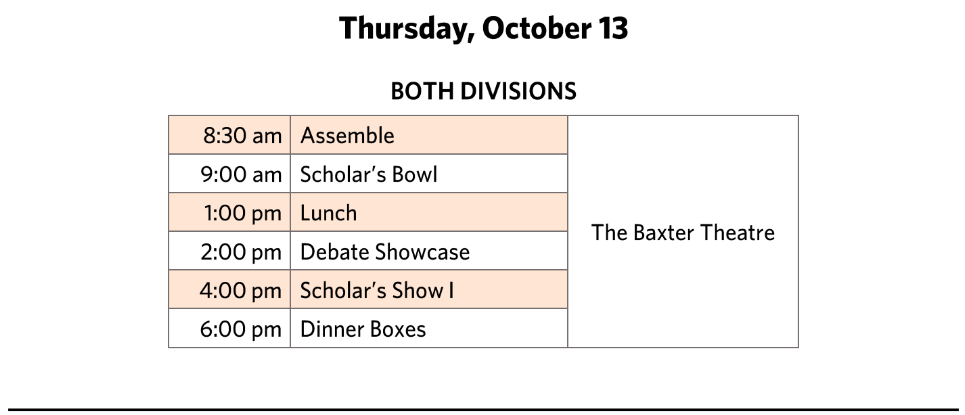Click the word October in the title
This screenshot has height=415, width=965.
534,28
